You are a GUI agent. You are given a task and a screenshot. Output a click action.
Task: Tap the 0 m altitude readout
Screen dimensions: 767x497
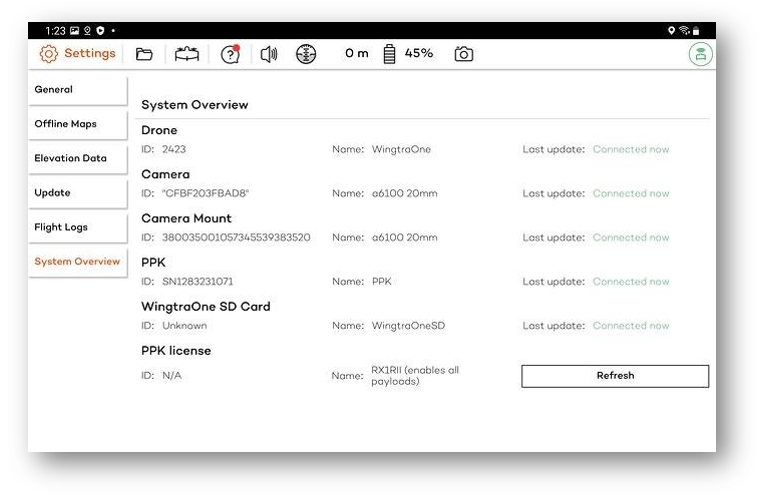click(357, 54)
